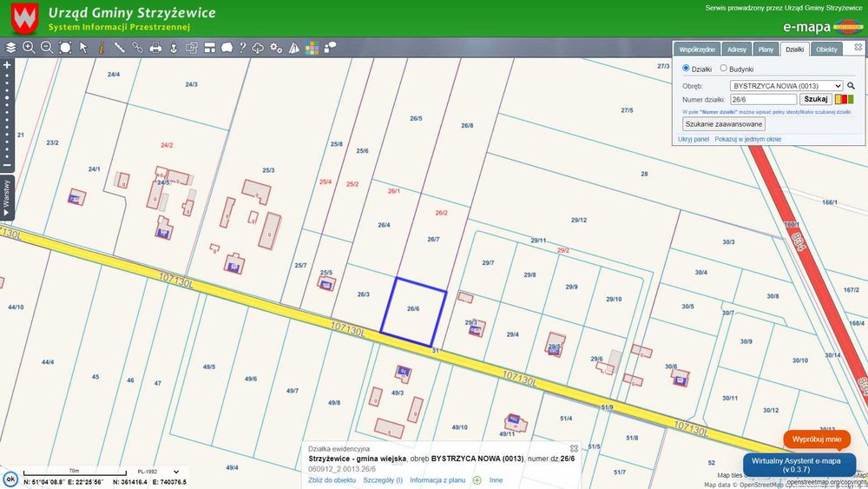
Task: Click the e-mapa logo in the header
Action: tap(823, 27)
